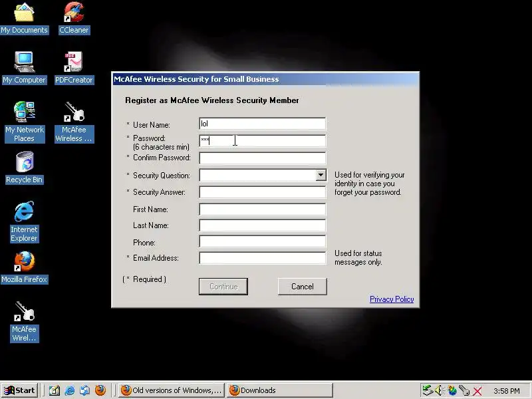Select the Internet Explorer desktop icon
This screenshot has width=532, height=399.
(24, 221)
